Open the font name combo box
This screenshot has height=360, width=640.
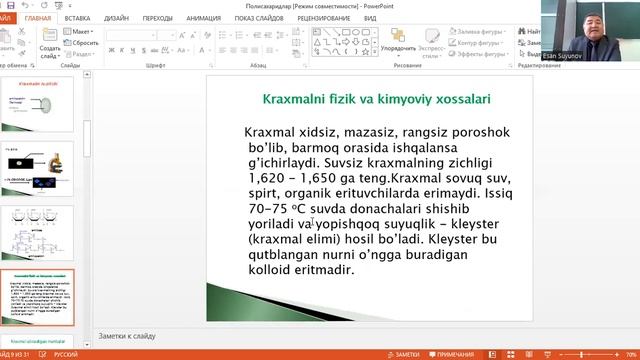pyautogui.click(x=131, y=36)
